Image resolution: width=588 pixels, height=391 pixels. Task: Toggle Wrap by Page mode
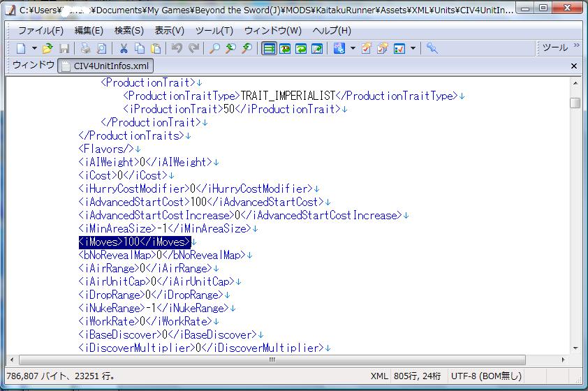pyautogui.click(x=317, y=49)
